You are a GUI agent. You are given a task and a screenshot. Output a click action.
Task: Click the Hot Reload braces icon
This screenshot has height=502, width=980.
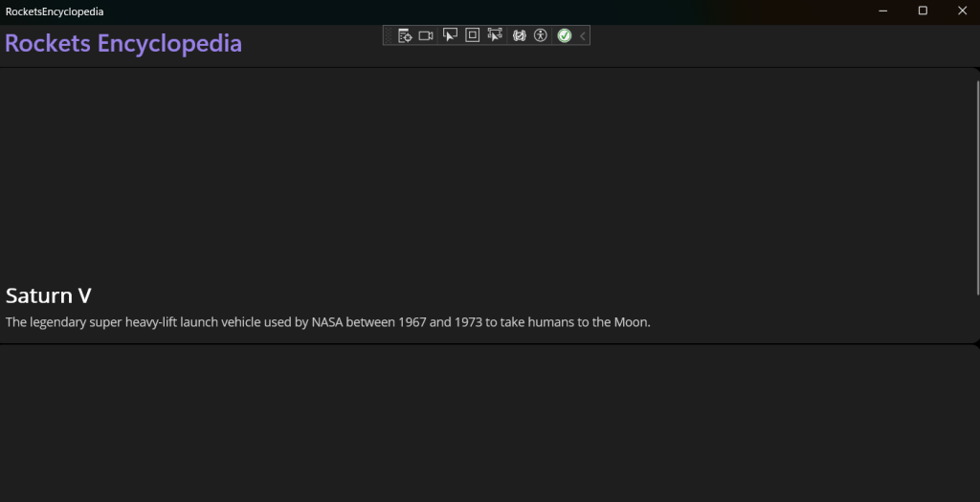520,35
